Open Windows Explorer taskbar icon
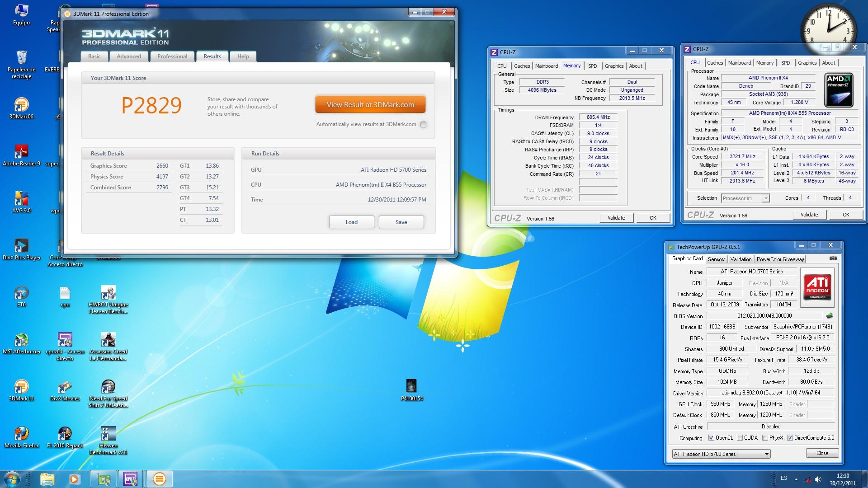Screen dimensions: 868x488 [47, 479]
